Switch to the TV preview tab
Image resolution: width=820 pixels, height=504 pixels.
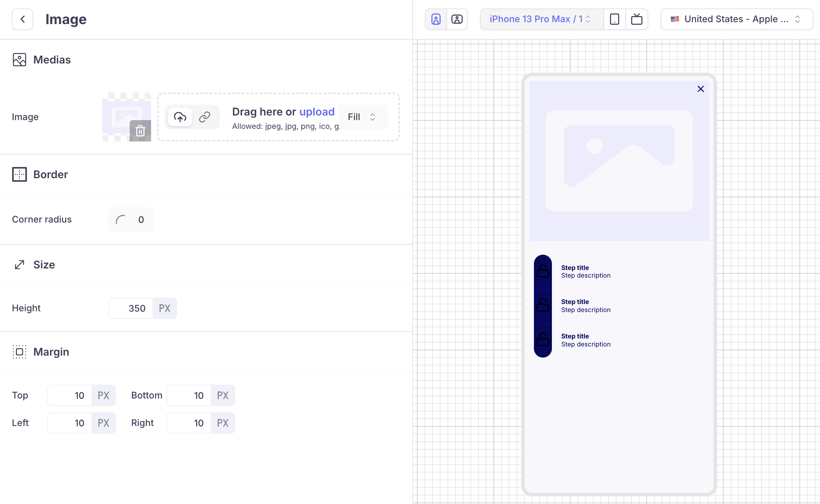(637, 19)
